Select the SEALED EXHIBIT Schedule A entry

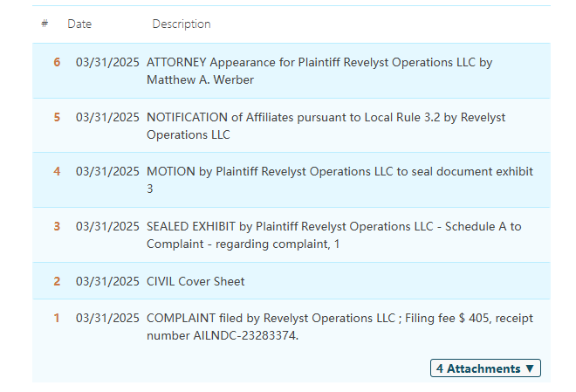333,235
